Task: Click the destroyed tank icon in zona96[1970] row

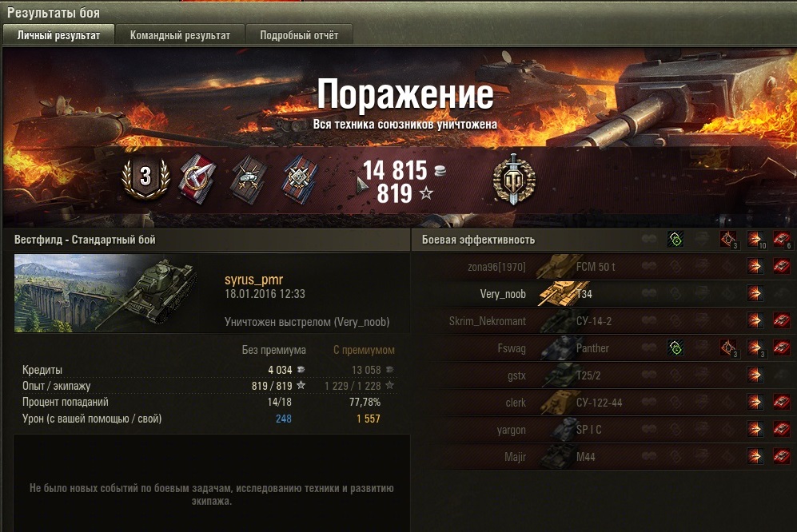Action: point(781,266)
